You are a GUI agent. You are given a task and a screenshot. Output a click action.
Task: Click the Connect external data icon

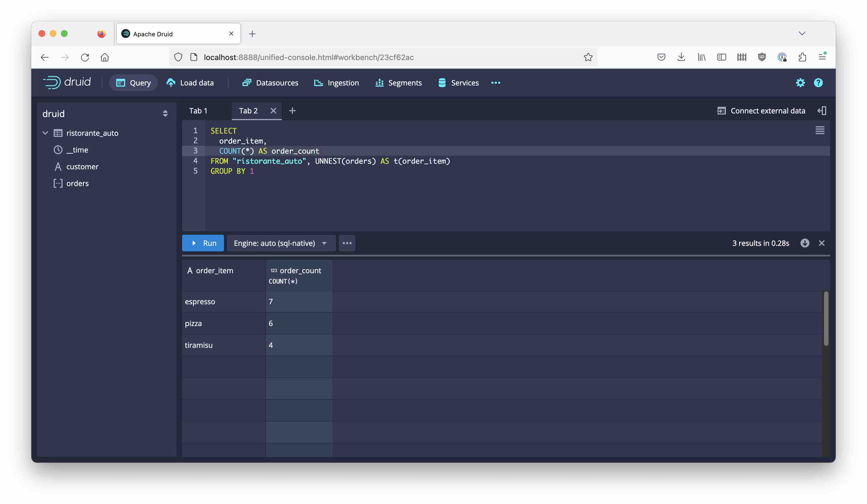721,111
